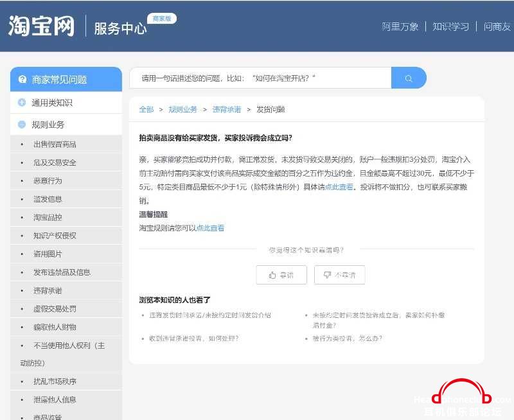The image size is (514, 420).
Task: Click the 商家版 badge
Action: tap(162, 19)
